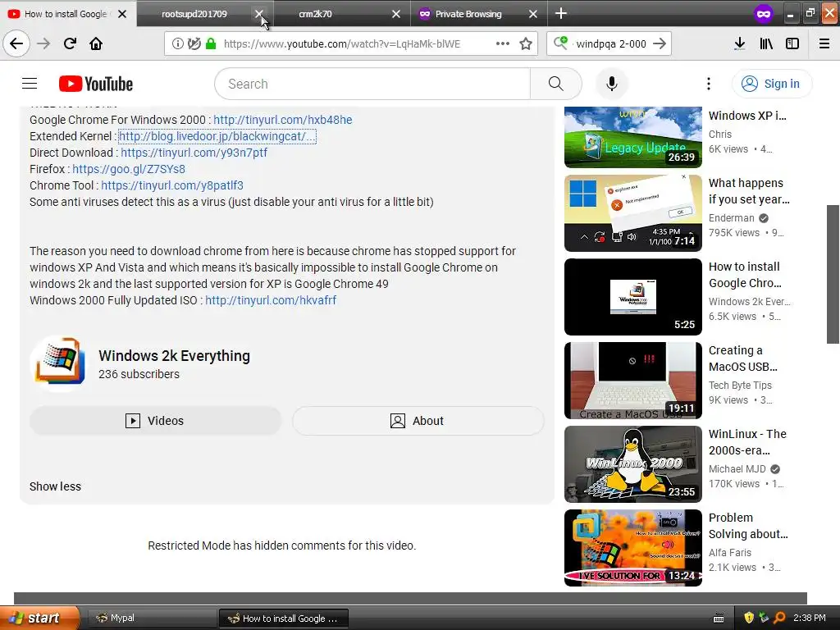Viewport: 840px width, 630px height.
Task: Bookmark this page with the star icon
Action: tap(526, 44)
